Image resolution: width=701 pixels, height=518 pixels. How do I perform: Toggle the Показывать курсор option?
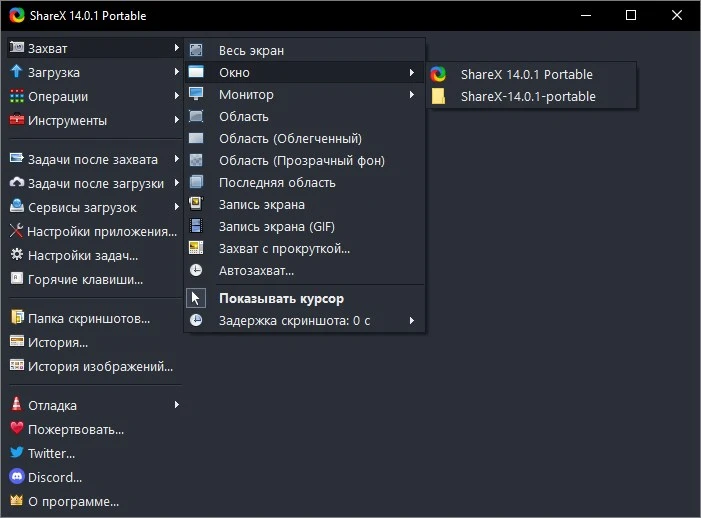280,298
